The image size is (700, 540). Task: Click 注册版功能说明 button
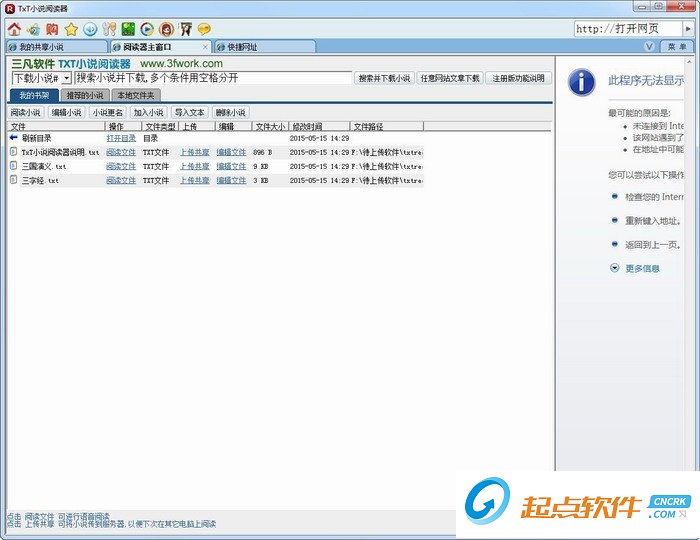point(518,78)
